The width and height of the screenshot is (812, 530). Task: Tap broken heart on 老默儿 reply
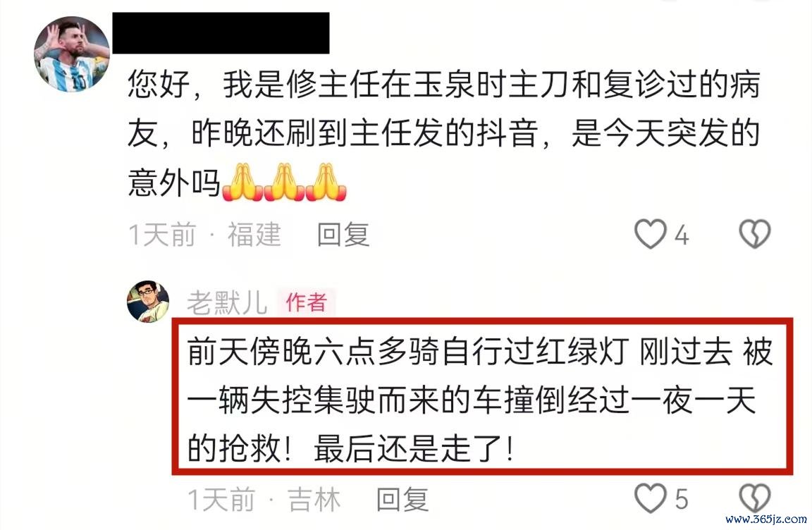(754, 498)
